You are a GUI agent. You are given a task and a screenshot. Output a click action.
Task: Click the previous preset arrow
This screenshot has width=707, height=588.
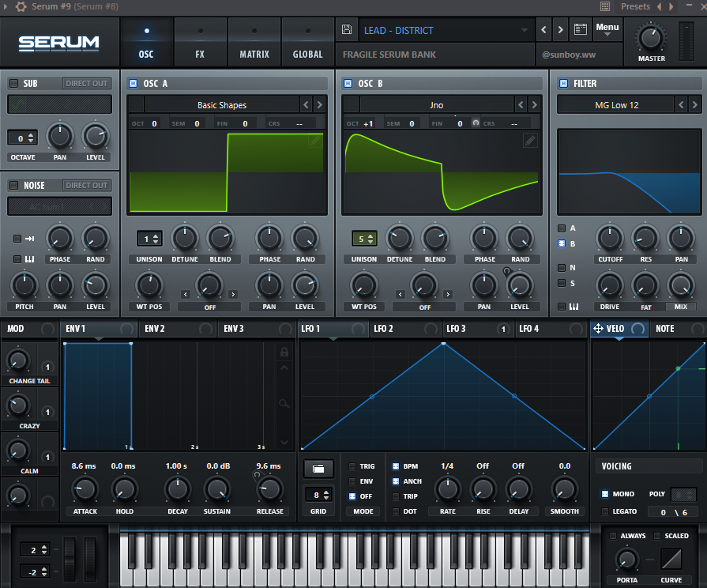click(x=543, y=30)
